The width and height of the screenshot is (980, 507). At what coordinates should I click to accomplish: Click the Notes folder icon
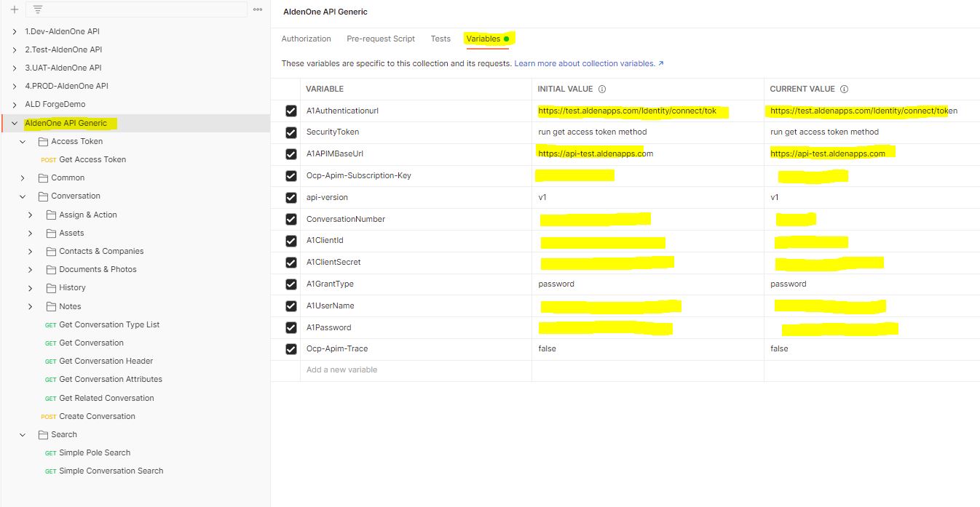click(x=51, y=306)
